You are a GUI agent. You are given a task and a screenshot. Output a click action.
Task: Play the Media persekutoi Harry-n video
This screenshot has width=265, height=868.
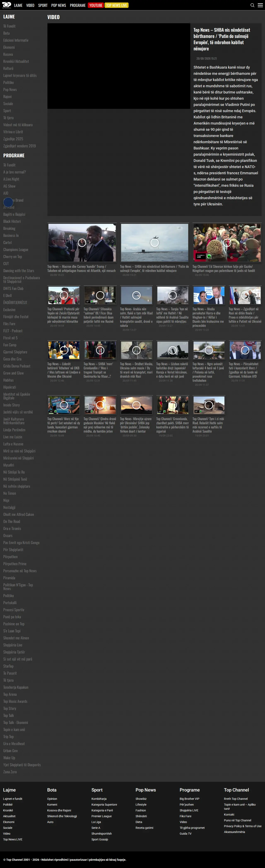coord(209,296)
